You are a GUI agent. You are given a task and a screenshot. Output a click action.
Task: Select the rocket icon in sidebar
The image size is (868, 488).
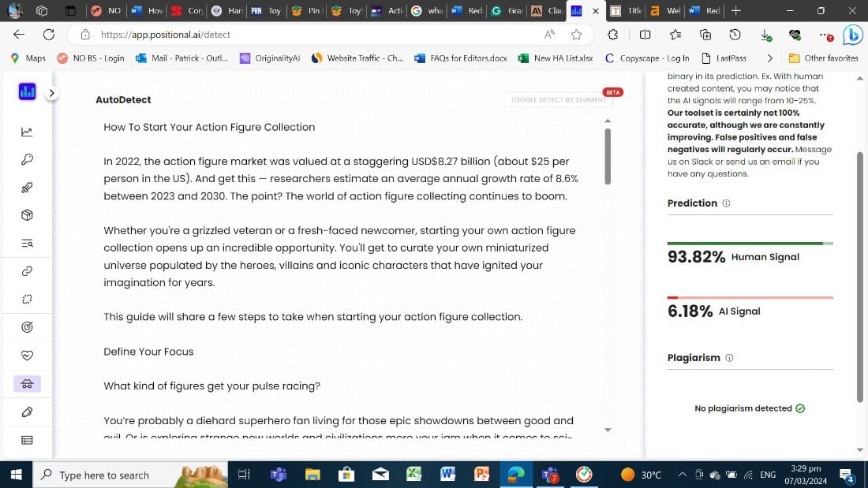point(27,187)
